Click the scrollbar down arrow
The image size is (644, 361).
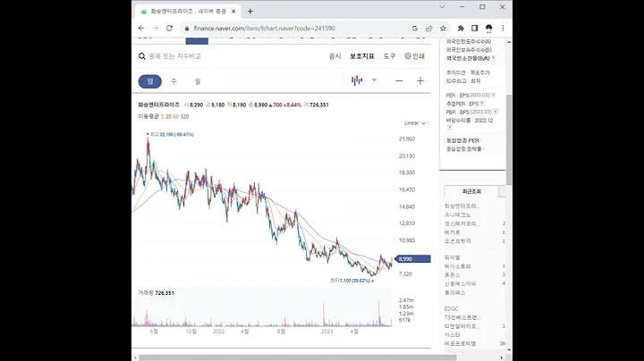pyautogui.click(x=509, y=350)
